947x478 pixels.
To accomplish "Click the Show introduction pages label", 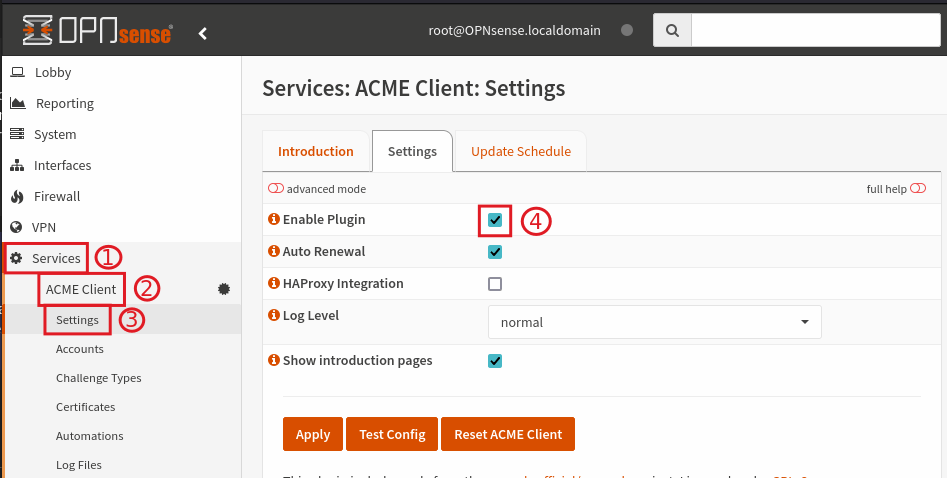I will tap(358, 361).
